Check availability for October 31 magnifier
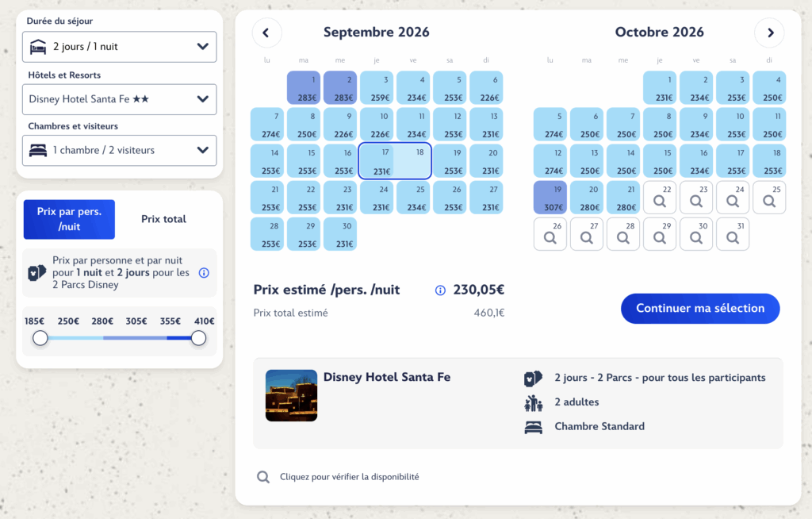 (733, 234)
